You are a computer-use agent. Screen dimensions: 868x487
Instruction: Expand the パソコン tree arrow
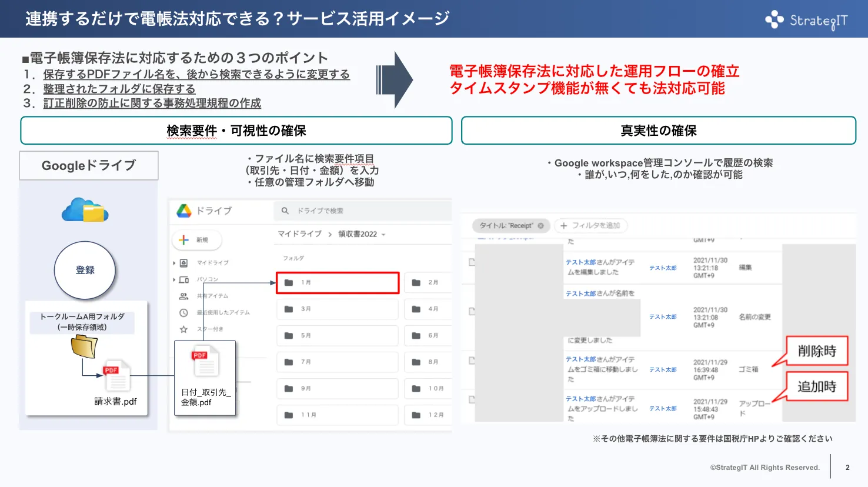pyautogui.click(x=175, y=279)
